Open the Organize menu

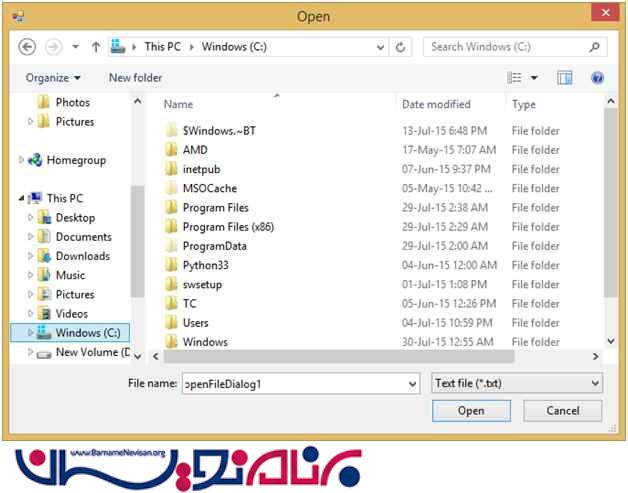click(53, 78)
